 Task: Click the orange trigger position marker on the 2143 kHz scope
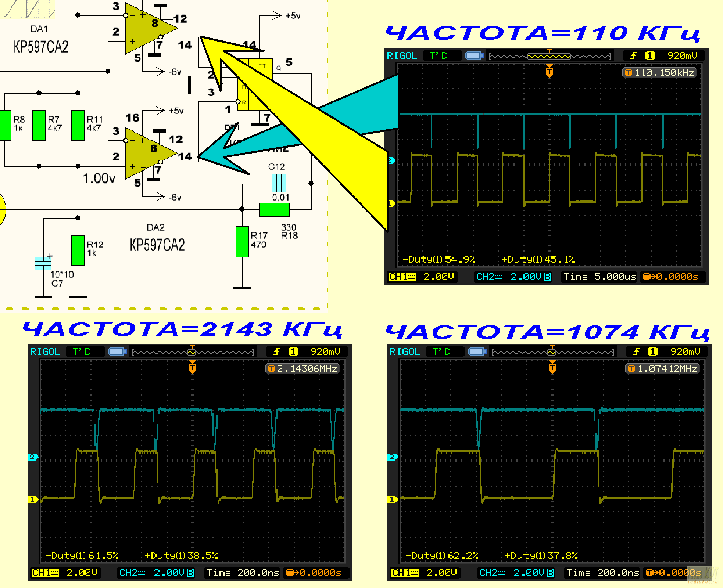pyautogui.click(x=192, y=367)
